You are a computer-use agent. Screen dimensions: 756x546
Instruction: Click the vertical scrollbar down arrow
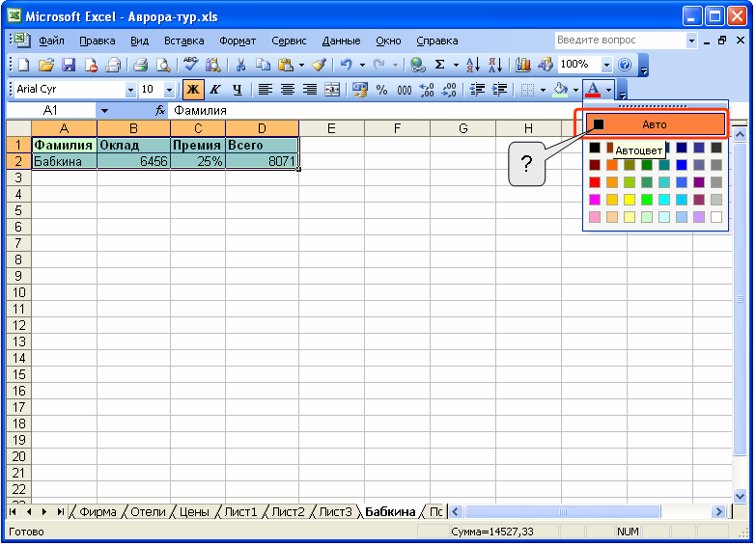(740, 496)
